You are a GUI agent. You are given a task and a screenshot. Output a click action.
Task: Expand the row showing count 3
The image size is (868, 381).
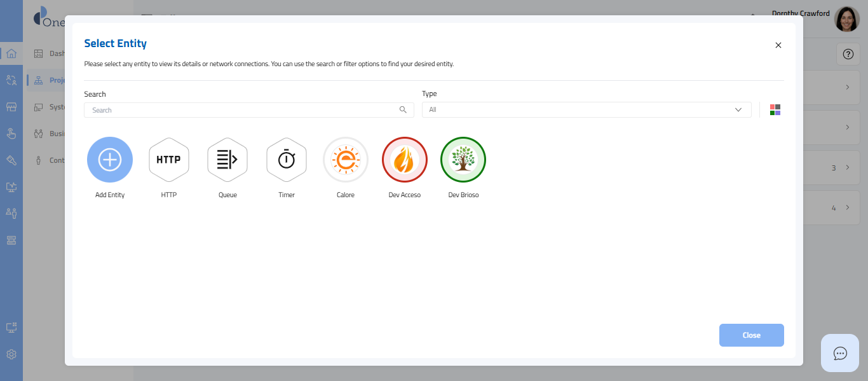847,168
